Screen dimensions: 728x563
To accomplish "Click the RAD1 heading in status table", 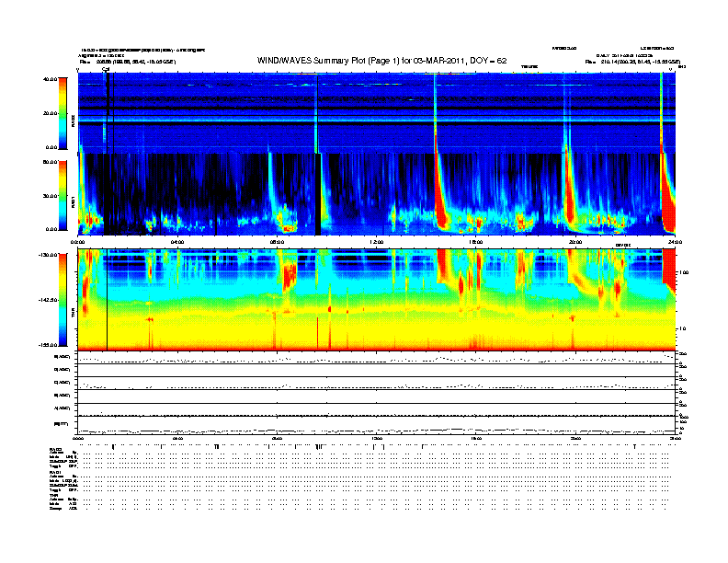I will pos(55,472).
